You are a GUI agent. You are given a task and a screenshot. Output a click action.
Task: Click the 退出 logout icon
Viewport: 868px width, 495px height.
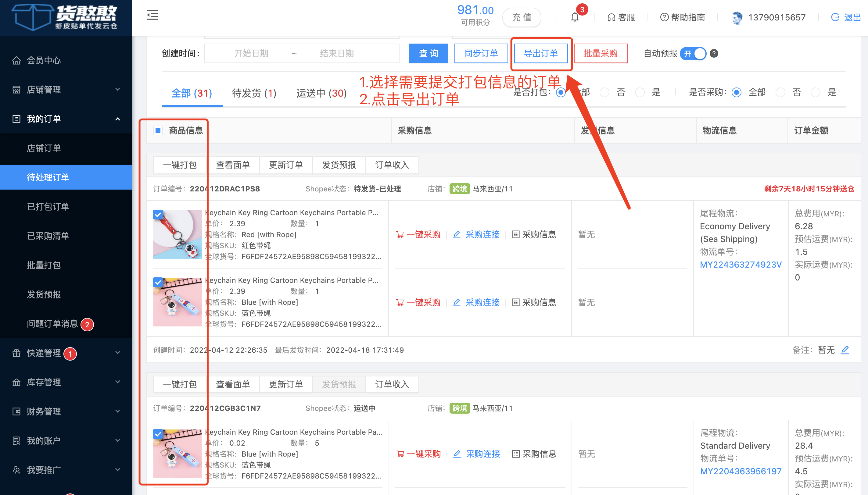[835, 17]
